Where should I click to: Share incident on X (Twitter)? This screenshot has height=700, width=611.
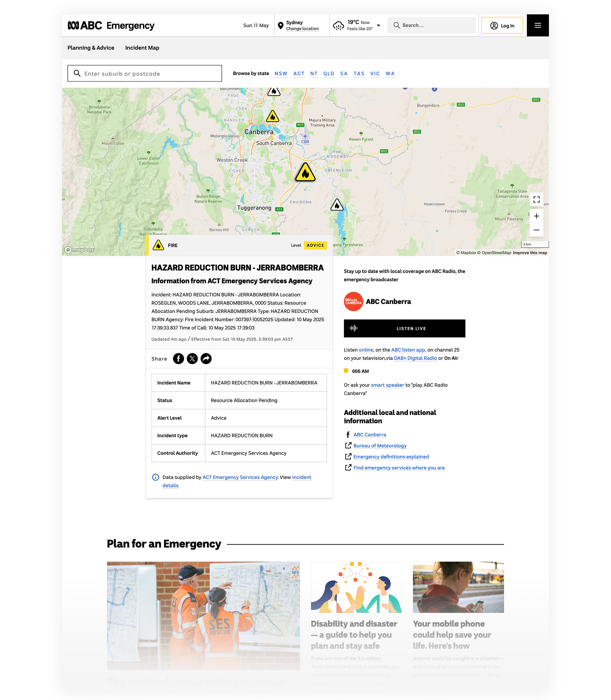click(192, 359)
